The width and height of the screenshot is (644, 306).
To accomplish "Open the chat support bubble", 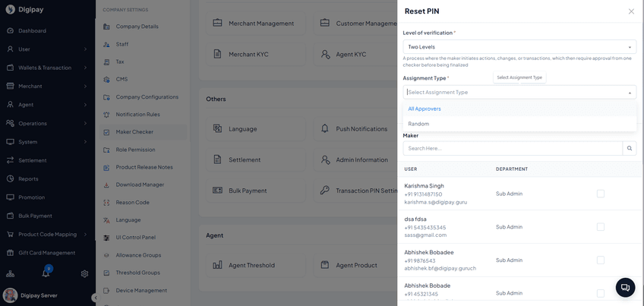I will pos(625,288).
